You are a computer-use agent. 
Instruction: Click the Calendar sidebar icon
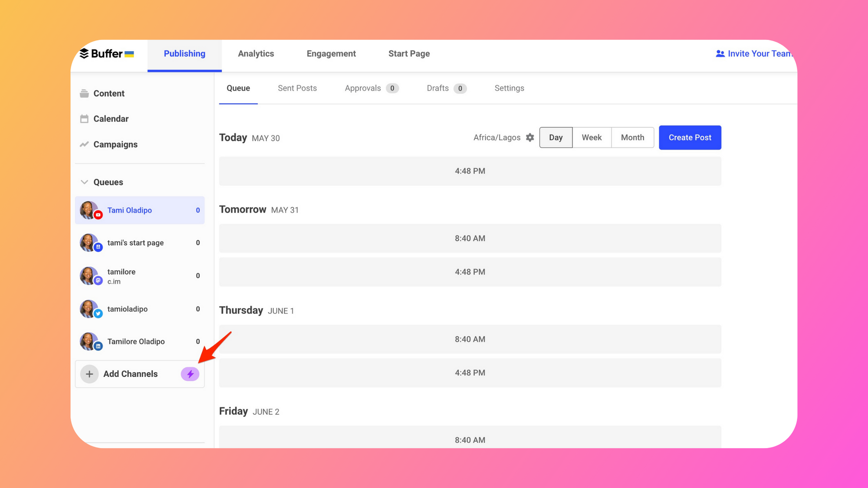pos(83,118)
